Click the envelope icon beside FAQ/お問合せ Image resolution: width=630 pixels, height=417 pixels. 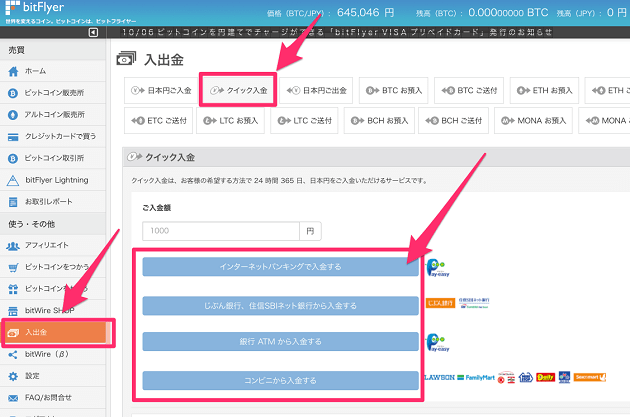[13, 398]
